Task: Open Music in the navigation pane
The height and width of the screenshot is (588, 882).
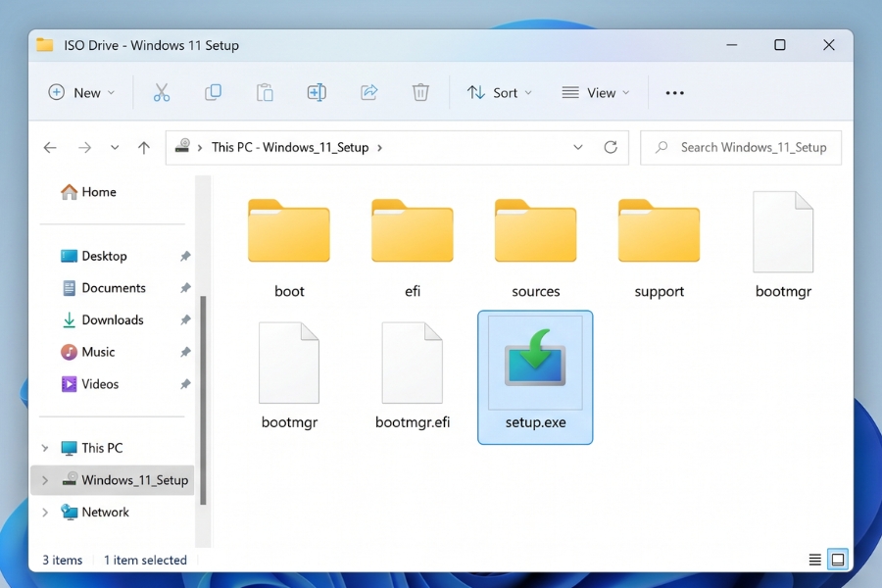Action: tap(88, 352)
